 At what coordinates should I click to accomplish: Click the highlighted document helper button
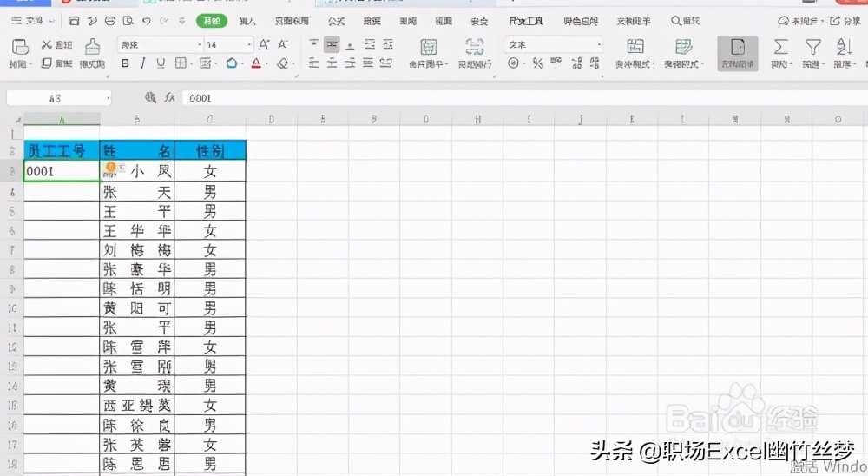pos(737,53)
